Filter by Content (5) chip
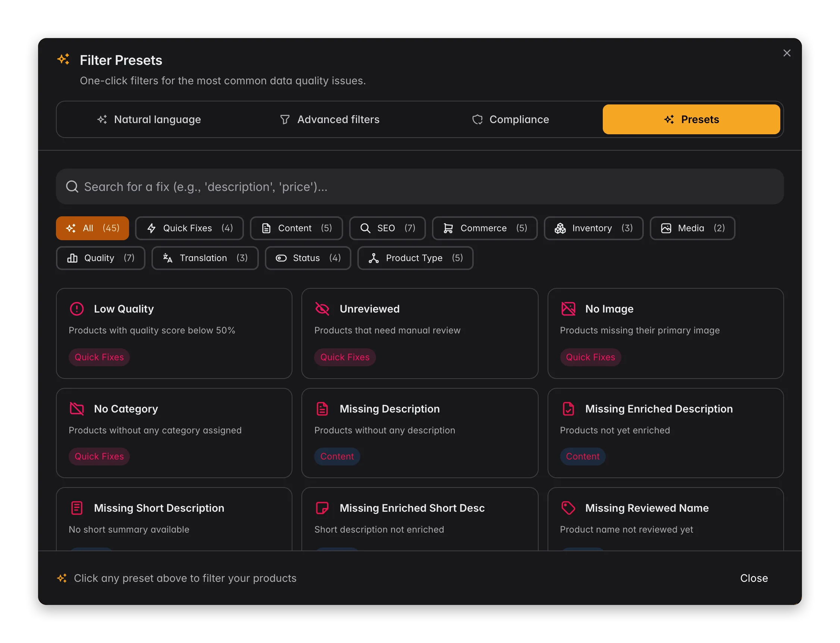The width and height of the screenshot is (840, 643). click(296, 229)
